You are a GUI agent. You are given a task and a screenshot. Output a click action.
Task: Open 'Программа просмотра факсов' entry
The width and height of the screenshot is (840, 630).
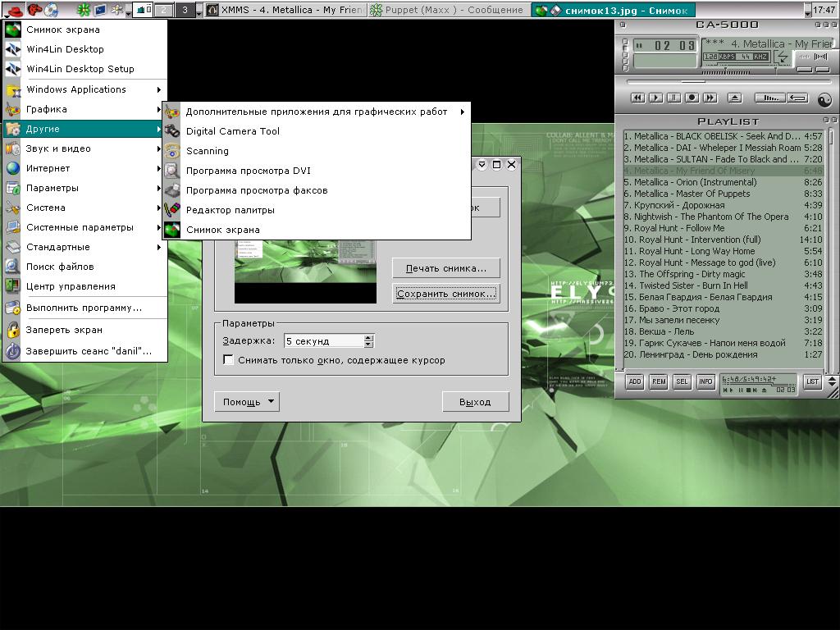coord(316,190)
